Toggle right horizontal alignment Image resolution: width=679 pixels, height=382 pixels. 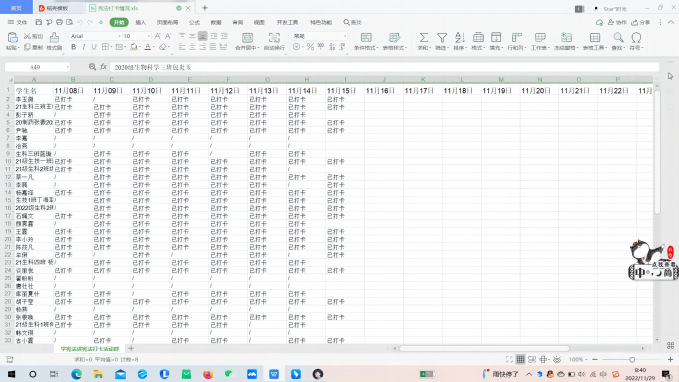point(203,47)
